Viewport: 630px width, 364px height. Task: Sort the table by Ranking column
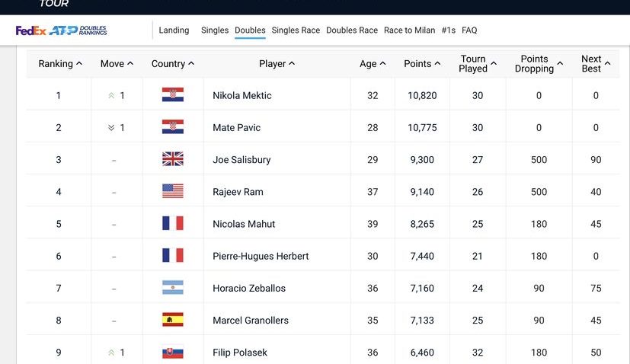[60, 64]
